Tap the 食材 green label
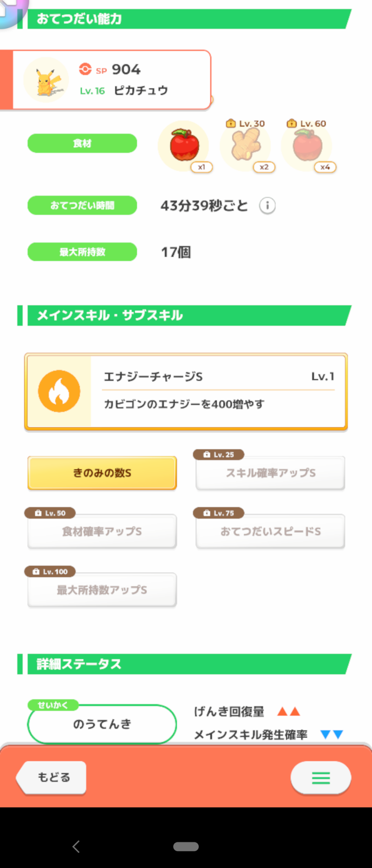372x868 pixels. 82,143
